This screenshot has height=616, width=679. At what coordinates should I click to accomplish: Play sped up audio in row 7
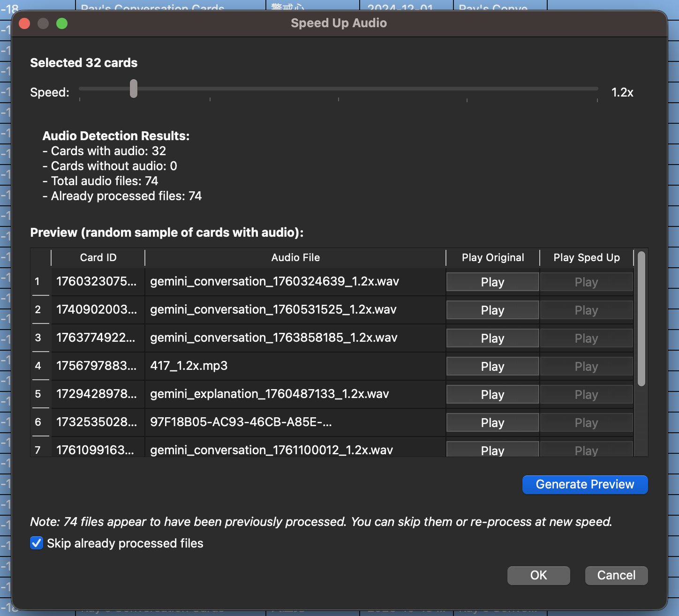pyautogui.click(x=586, y=449)
